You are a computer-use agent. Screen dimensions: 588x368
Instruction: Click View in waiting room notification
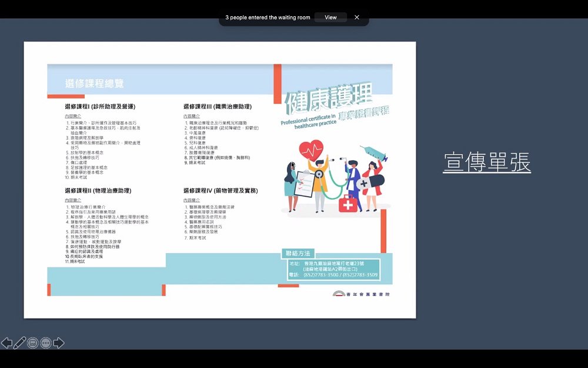pos(330,17)
